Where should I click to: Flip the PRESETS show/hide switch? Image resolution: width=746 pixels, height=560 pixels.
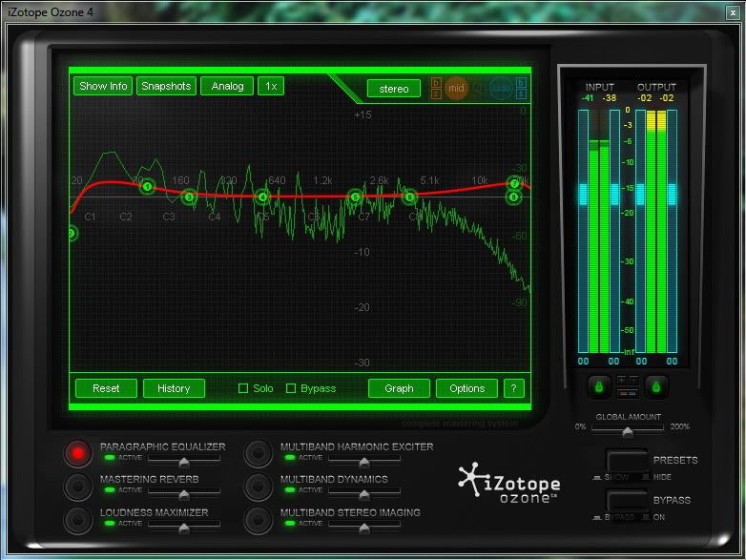tap(627, 461)
